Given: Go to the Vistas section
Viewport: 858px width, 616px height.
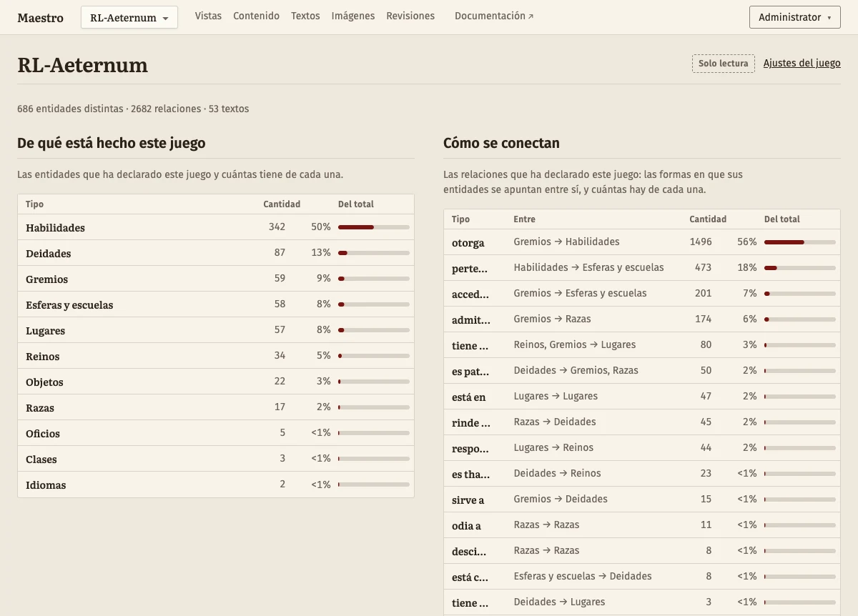Looking at the screenshot, I should (208, 16).
